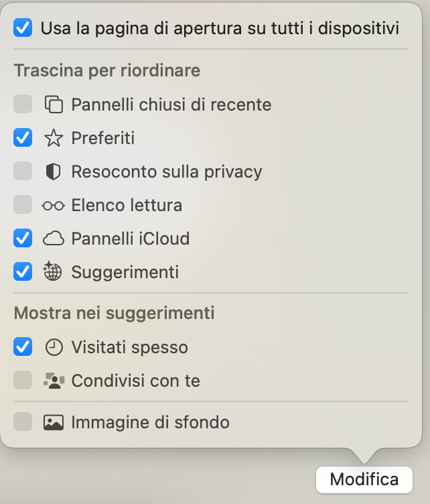Click the picture icon for Immagine di sfondo
Viewport: 430px width, 504px height.
pos(53,422)
